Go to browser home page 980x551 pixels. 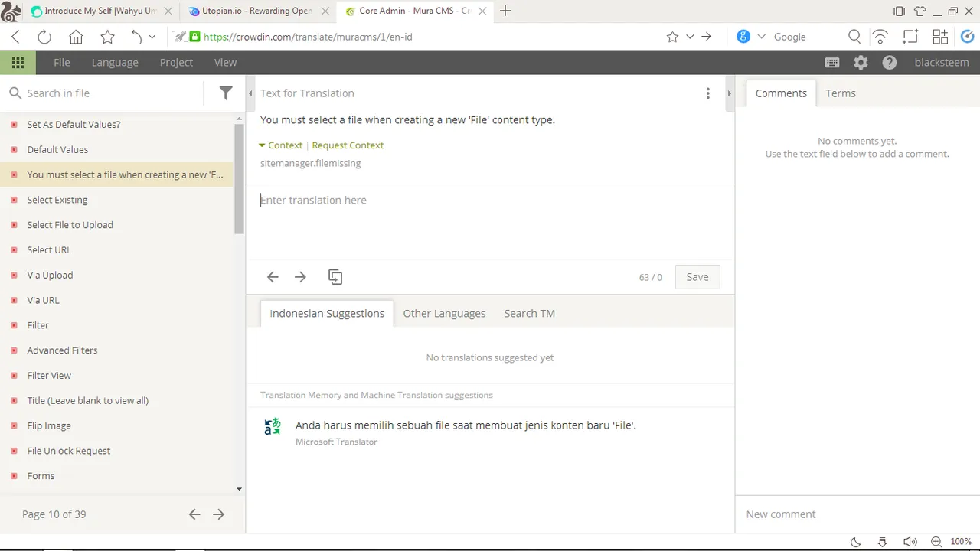tap(76, 37)
